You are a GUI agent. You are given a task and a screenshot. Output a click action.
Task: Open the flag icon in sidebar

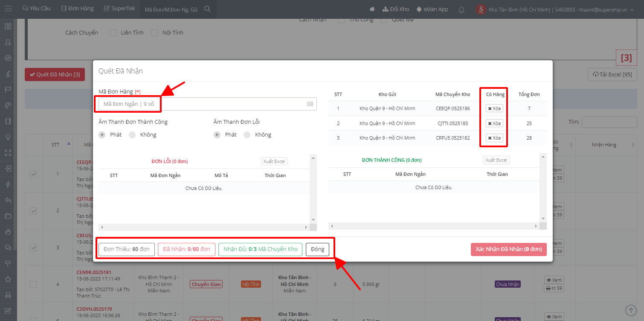tap(8, 90)
